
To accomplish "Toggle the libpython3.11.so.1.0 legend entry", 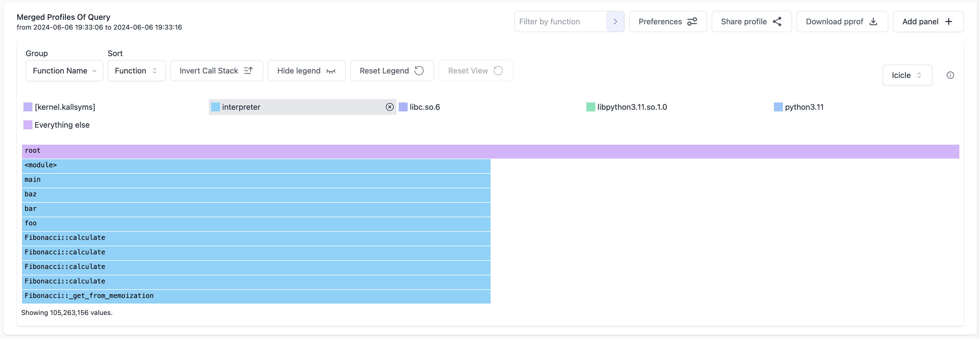I will (632, 107).
